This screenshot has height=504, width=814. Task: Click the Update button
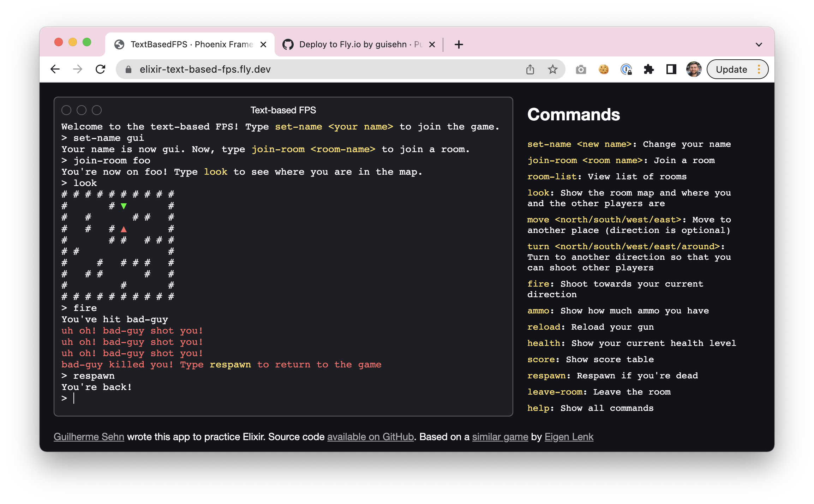pyautogui.click(x=731, y=69)
